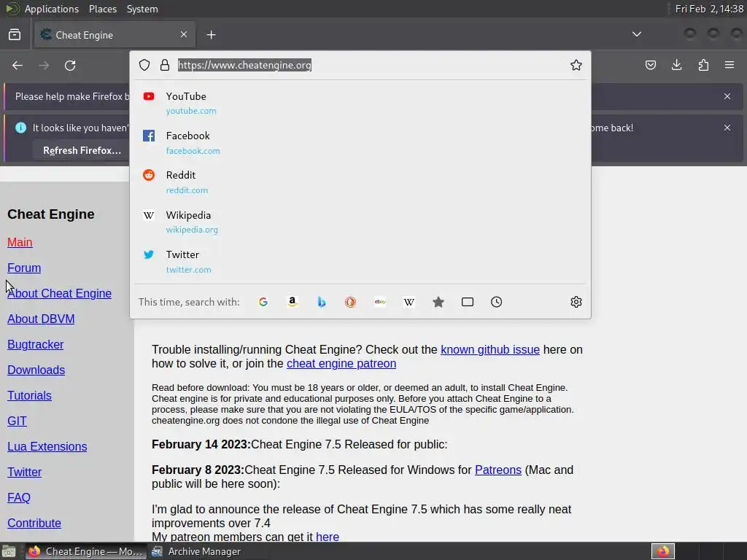The image size is (747, 560).
Task: Select the Wikipedia suggestion
Action: [360, 222]
